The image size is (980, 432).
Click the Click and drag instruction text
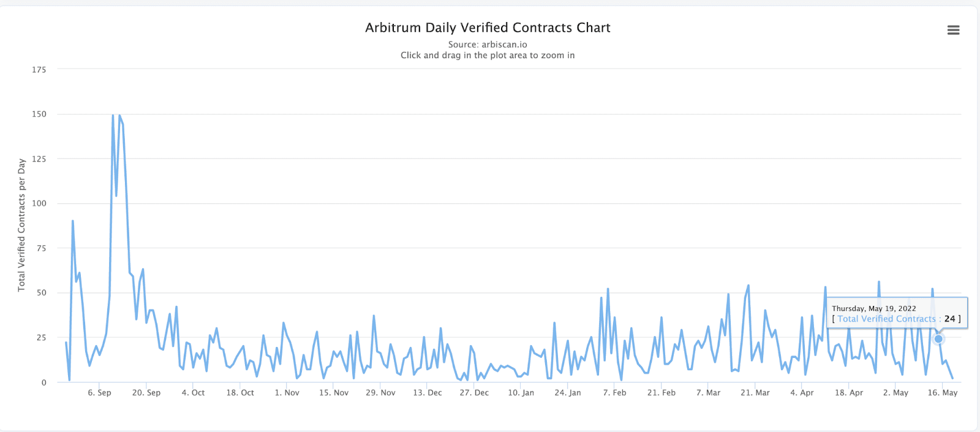point(487,55)
